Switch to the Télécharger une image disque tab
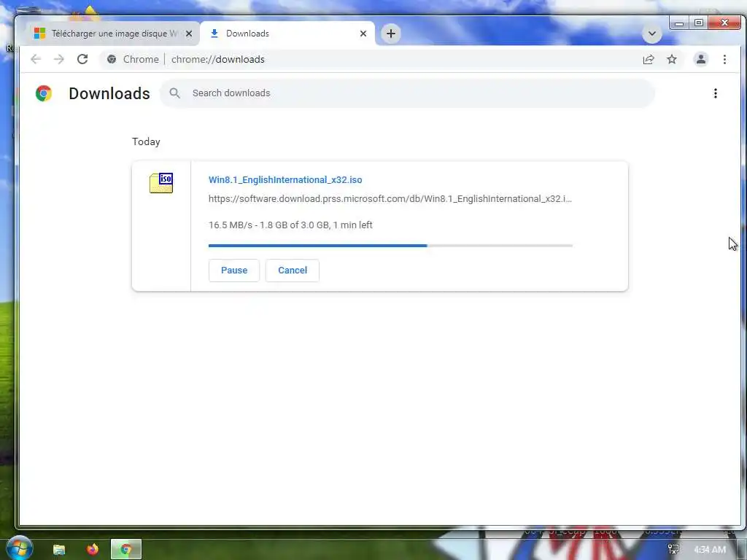The height and width of the screenshot is (560, 747). coord(112,34)
